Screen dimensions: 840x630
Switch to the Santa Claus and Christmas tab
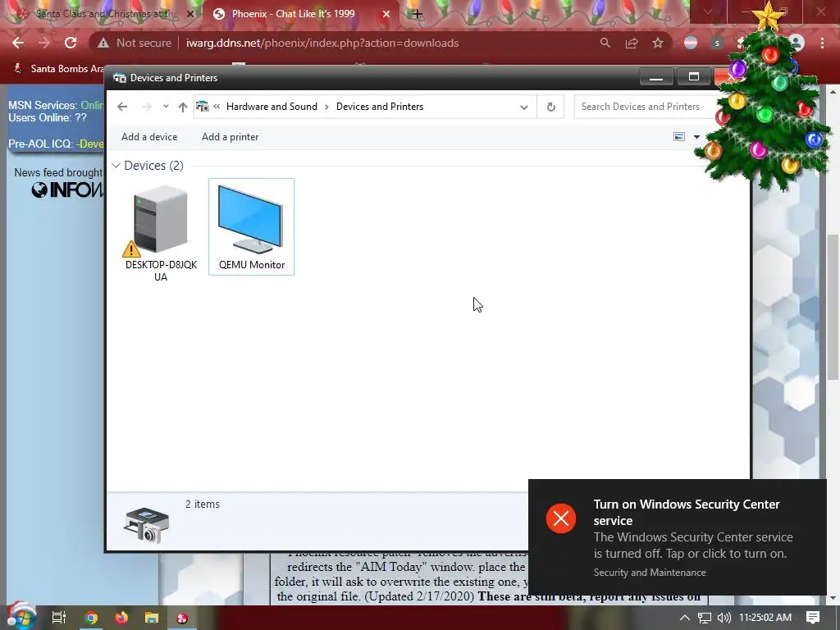point(104,14)
